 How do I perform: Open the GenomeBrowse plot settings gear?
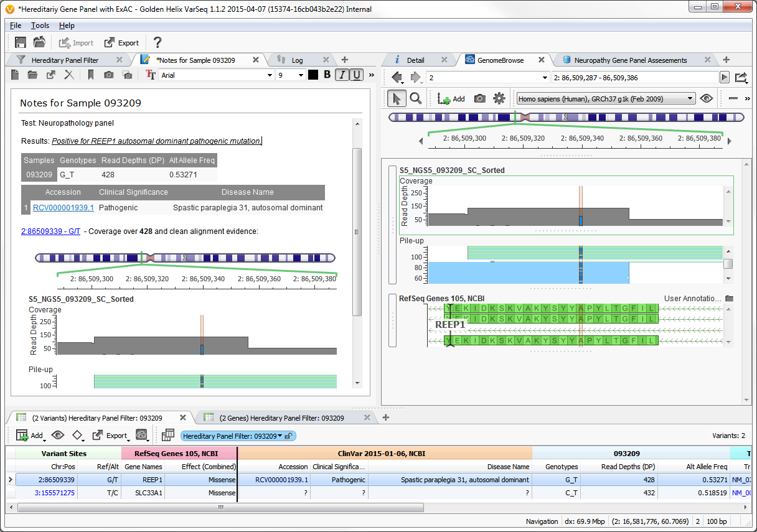[499, 98]
